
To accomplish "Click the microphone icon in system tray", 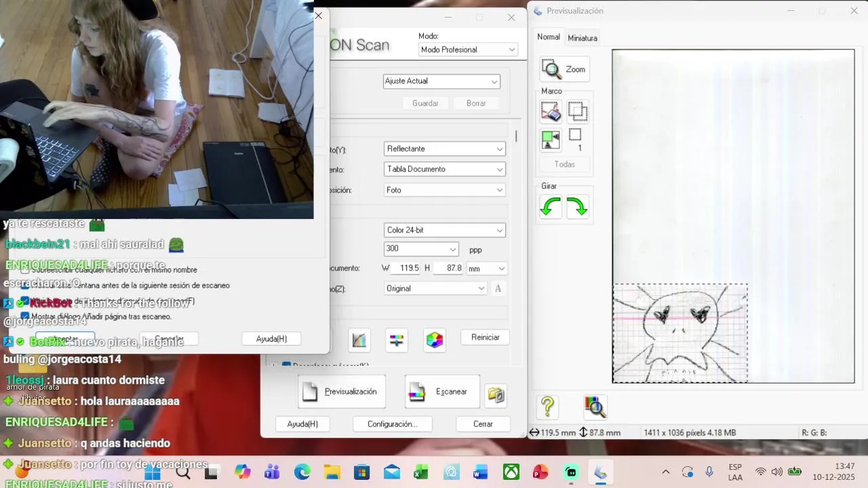I will point(709,472).
